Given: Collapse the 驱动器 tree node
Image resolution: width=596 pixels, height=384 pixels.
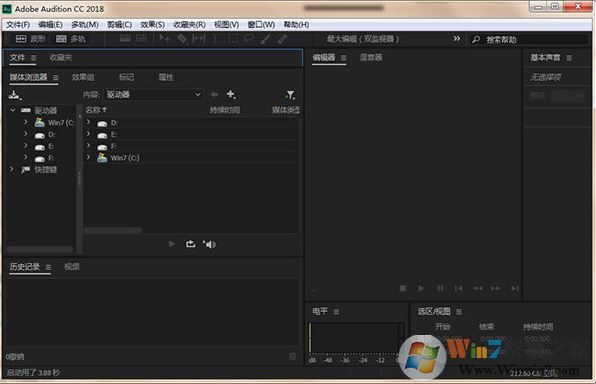Looking at the screenshot, I should pos(13,110).
